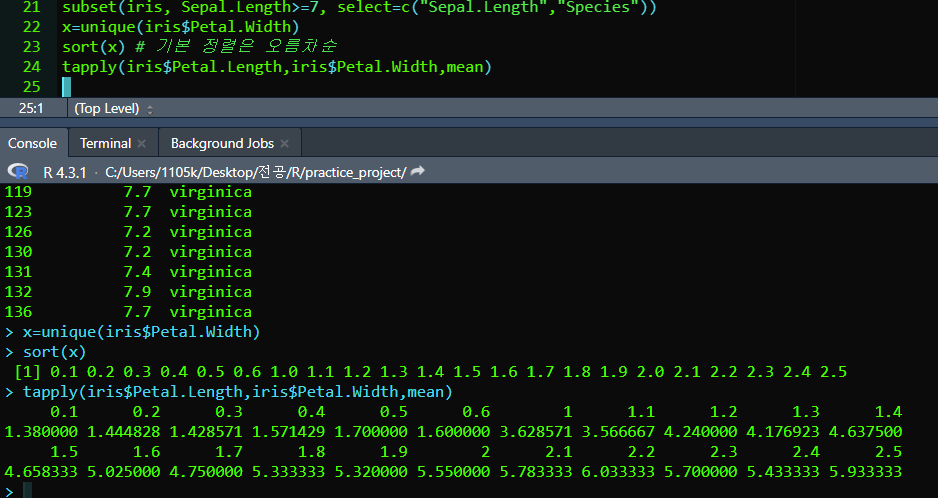Click the R 4.3.1 version label
938x498 pixels.
click(x=65, y=172)
